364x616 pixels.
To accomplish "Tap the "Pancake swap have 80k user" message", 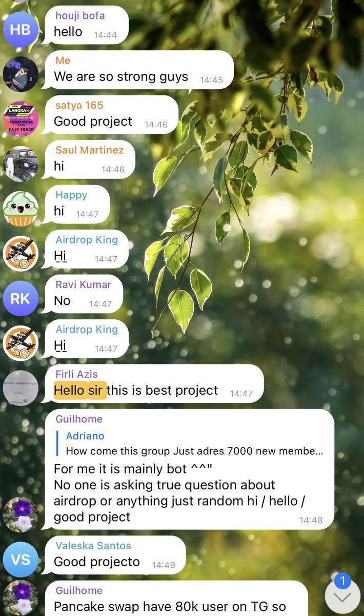I will pos(176,599).
